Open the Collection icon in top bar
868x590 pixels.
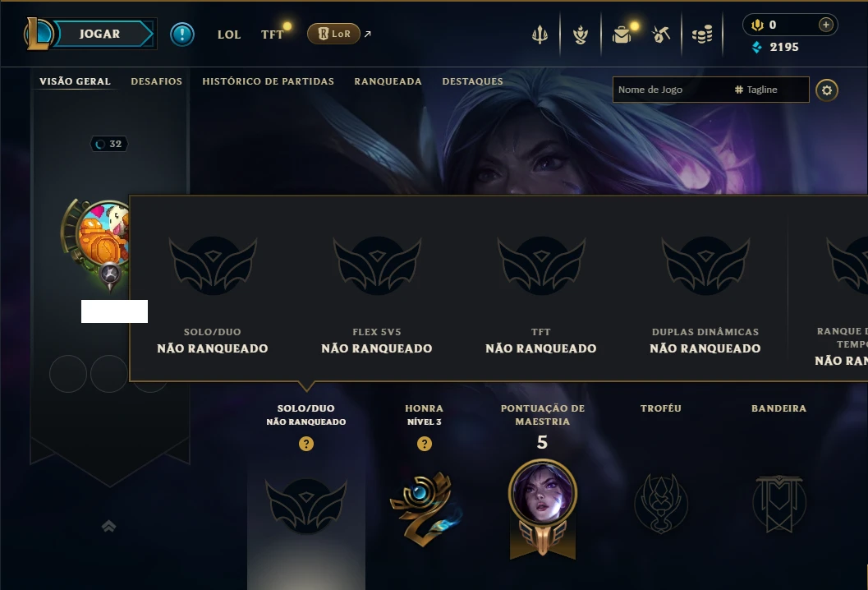pos(580,35)
